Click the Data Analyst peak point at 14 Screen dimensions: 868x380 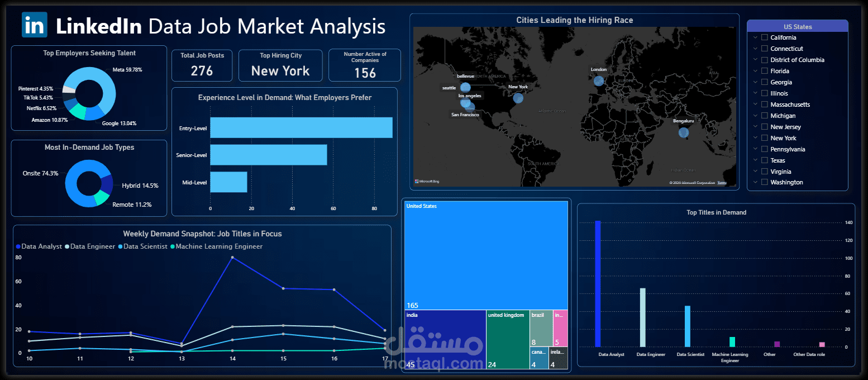232,258
